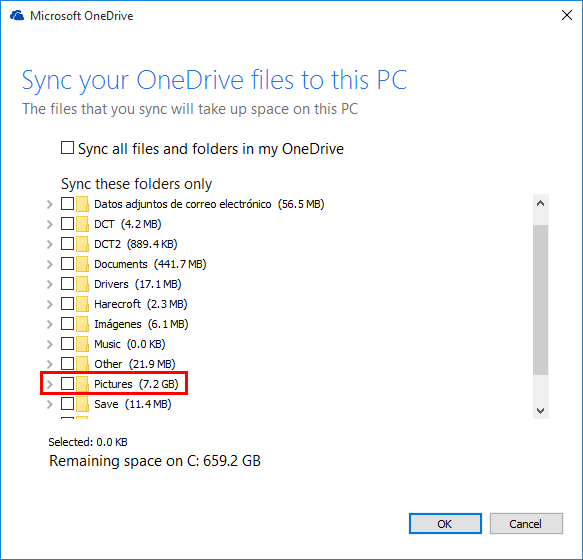Expand the Other folder tree node
This screenshot has width=583, height=560.
click(x=49, y=364)
